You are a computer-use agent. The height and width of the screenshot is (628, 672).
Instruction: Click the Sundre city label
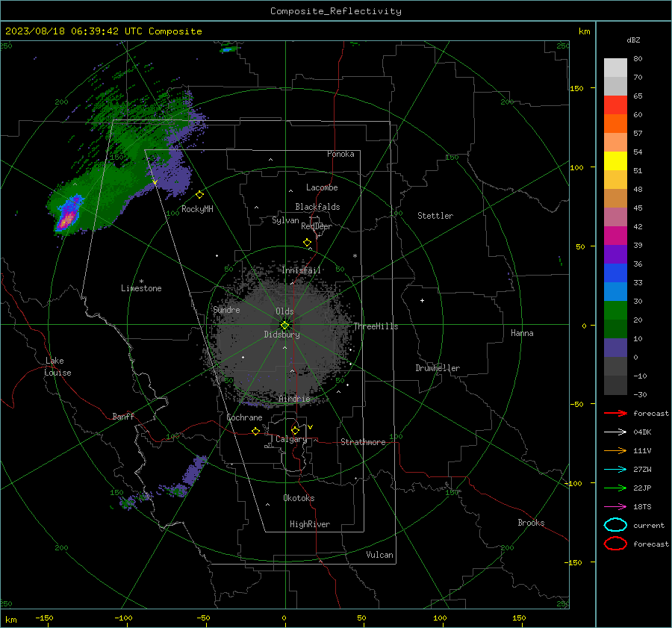(227, 309)
